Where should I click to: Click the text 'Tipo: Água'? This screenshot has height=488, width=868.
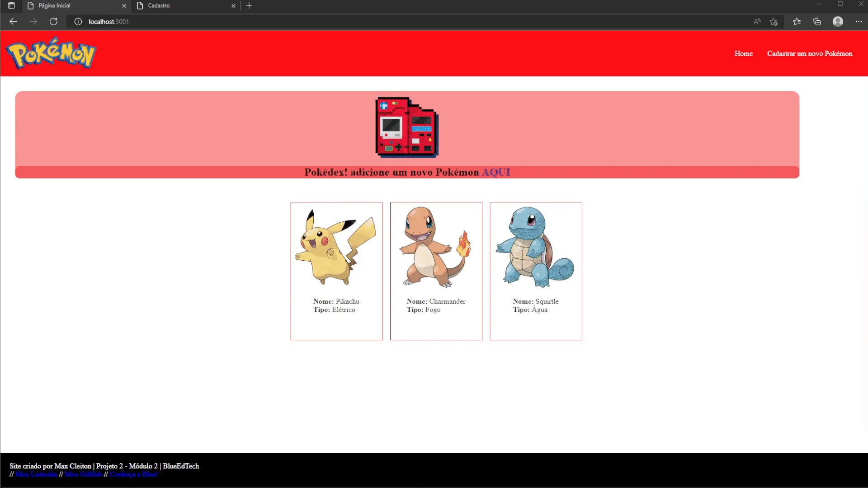pos(530,310)
